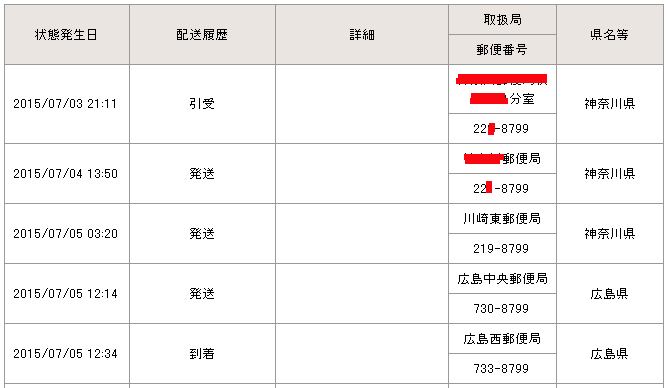Click the 分室 office name cell

point(502,89)
